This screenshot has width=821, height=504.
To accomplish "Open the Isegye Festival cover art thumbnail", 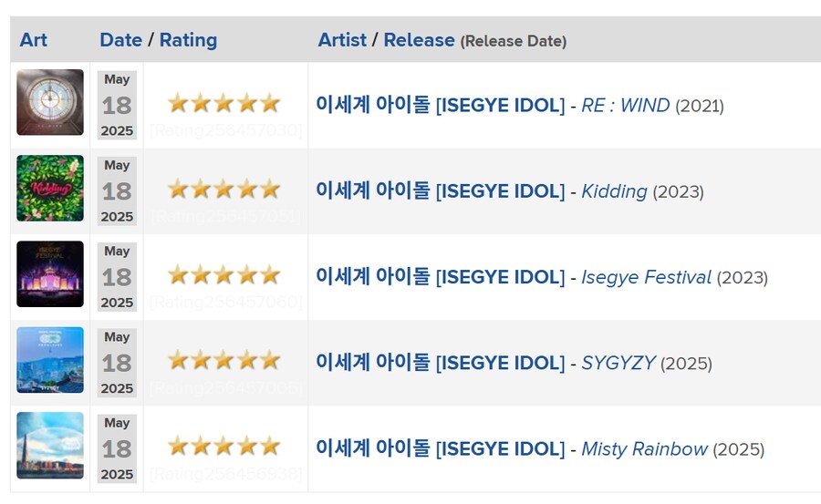I will click(x=50, y=273).
